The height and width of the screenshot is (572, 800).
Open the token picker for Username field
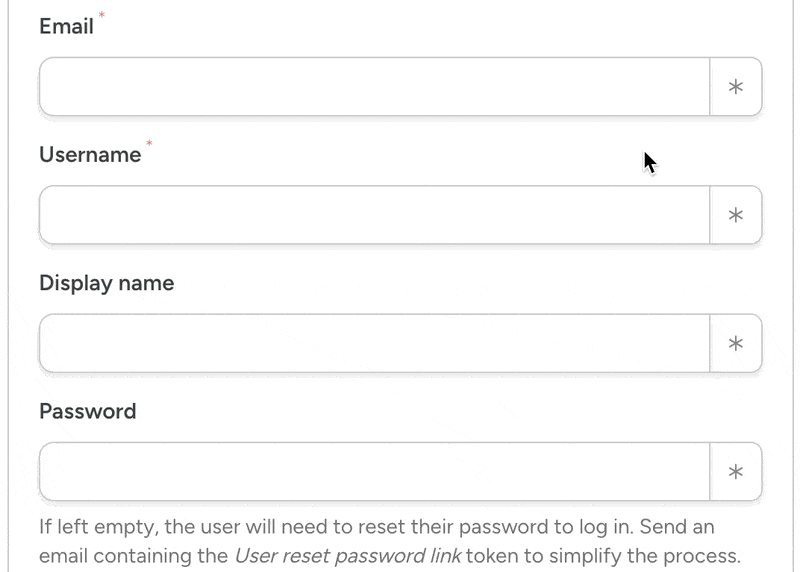pyautogui.click(x=736, y=215)
